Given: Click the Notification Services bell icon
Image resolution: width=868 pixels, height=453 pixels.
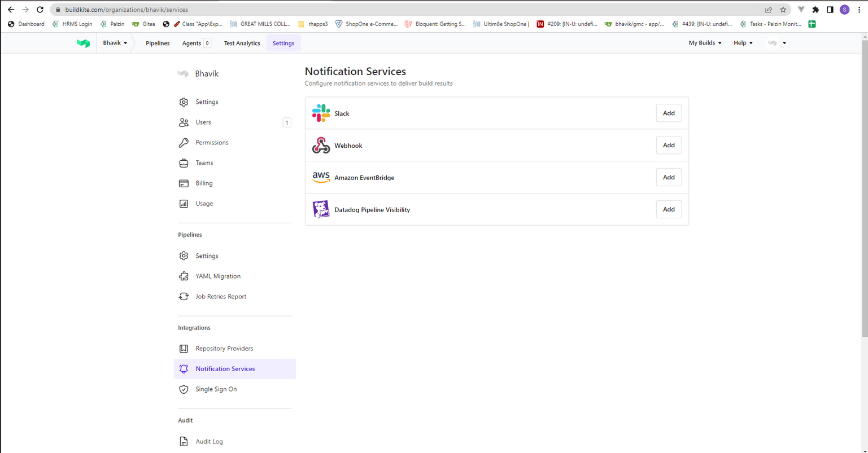Looking at the screenshot, I should click(184, 369).
